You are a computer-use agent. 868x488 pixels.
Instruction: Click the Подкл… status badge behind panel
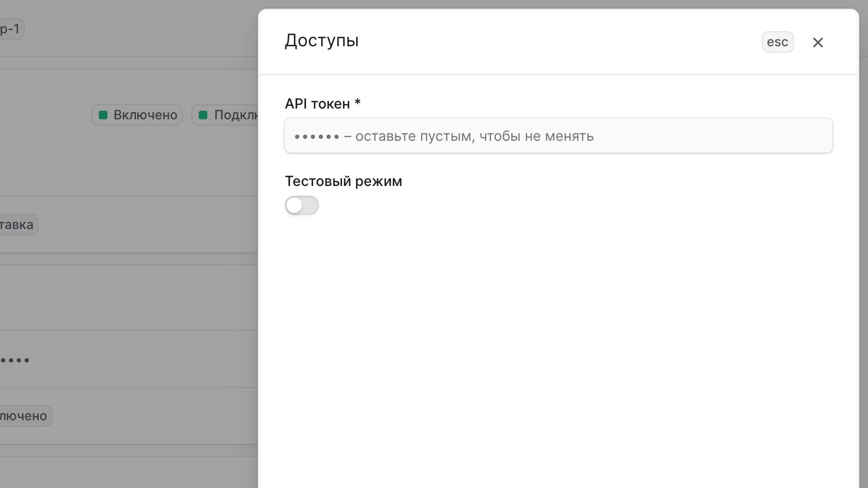point(225,115)
